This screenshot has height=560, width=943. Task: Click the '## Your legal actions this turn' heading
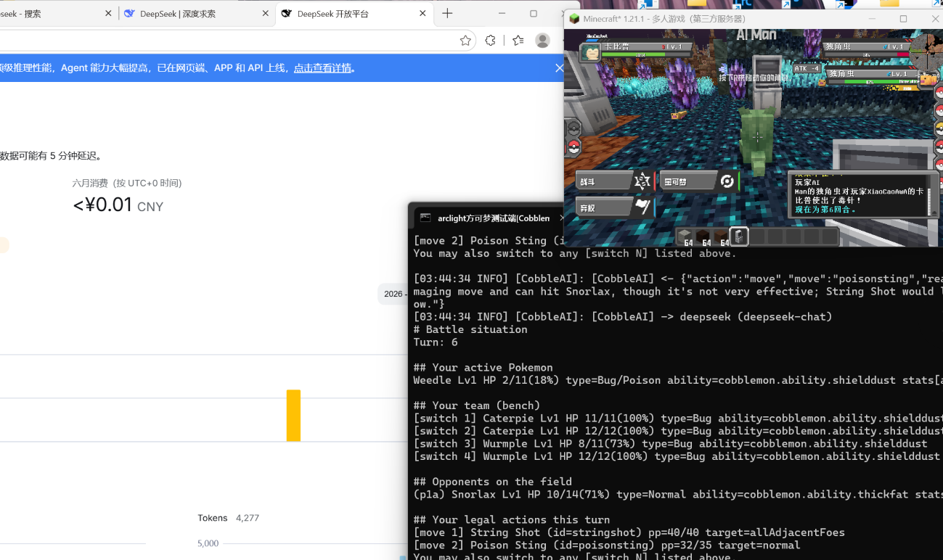pyautogui.click(x=512, y=520)
